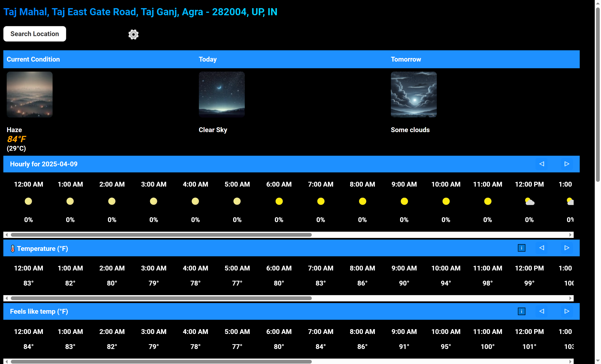The width and height of the screenshot is (601, 364).
Task: Click the Some clouds tomorrow image
Action: point(414,94)
